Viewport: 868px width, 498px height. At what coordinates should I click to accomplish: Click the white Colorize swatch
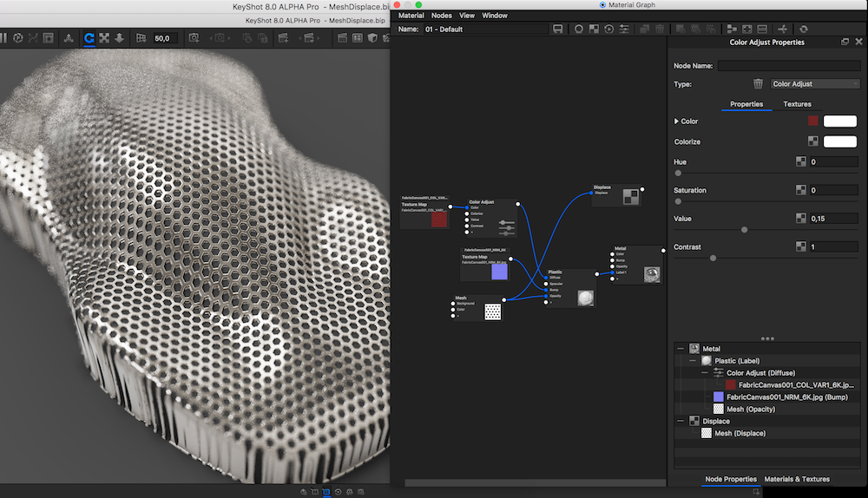[839, 141]
